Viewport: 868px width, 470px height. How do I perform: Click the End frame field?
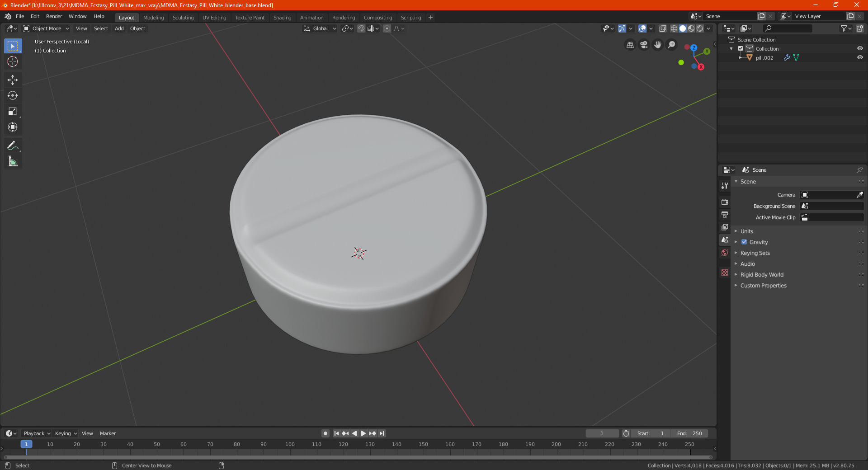[x=689, y=433]
